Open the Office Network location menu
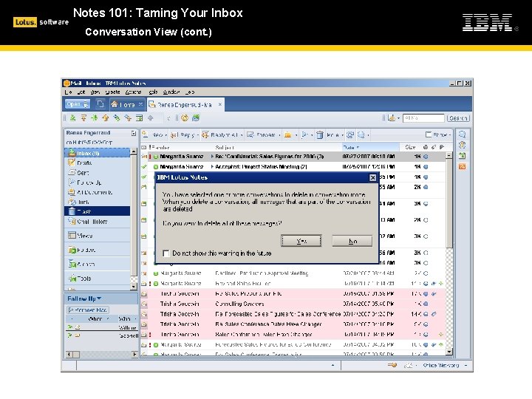Viewport: 532px width, 399px height. pyautogui.click(x=445, y=366)
